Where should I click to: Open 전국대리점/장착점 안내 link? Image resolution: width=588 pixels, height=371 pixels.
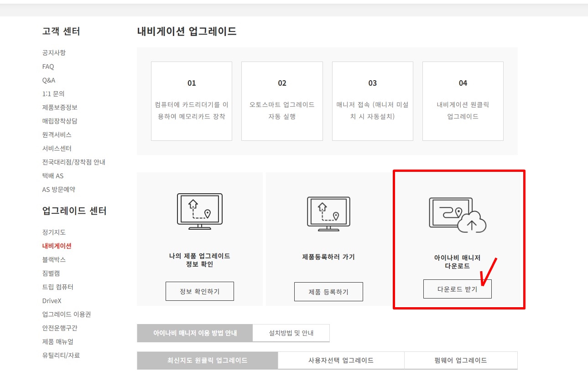click(73, 162)
